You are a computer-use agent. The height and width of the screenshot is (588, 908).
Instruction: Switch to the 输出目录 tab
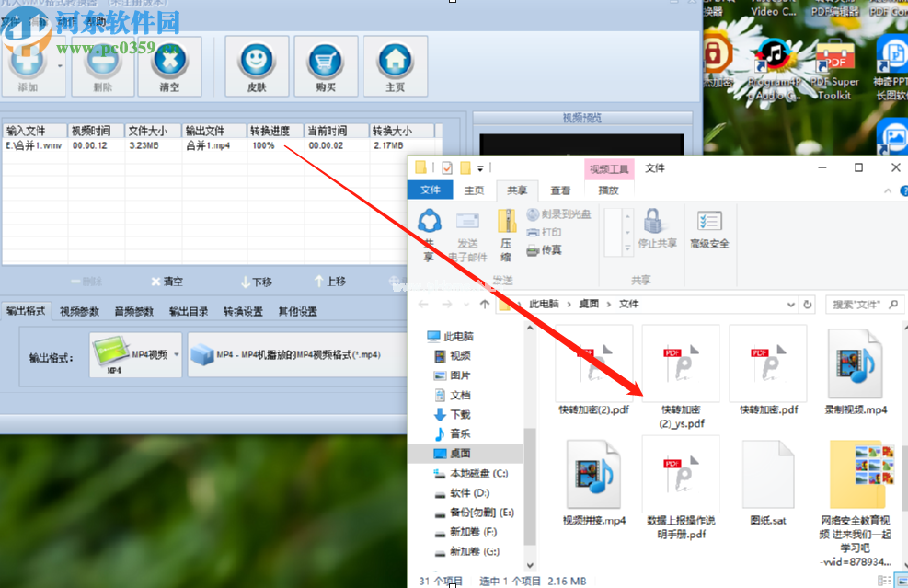click(x=189, y=311)
